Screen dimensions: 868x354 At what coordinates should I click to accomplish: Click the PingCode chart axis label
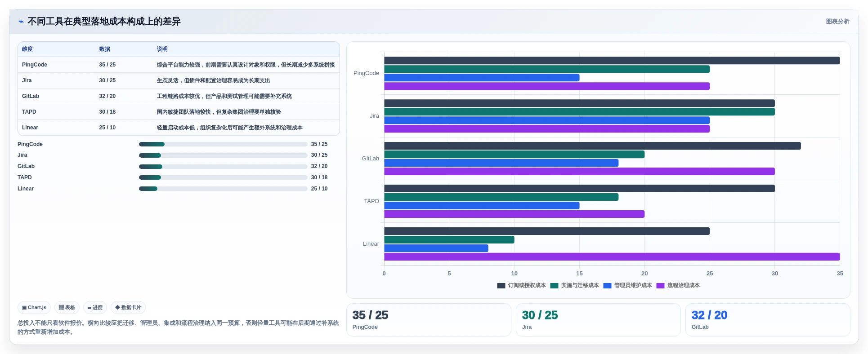click(x=366, y=73)
